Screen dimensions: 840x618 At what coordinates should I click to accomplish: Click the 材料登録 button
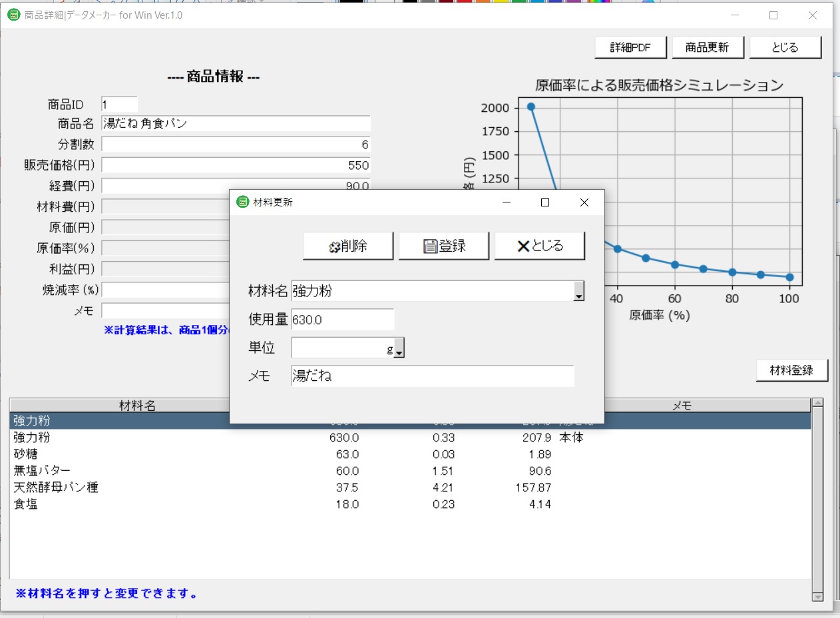[x=792, y=370]
